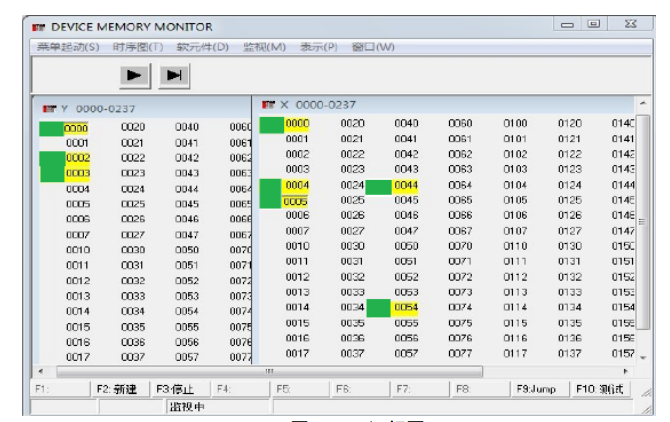Open the 监视(M) menu
This screenshot has height=422, width=670.
pyautogui.click(x=264, y=47)
